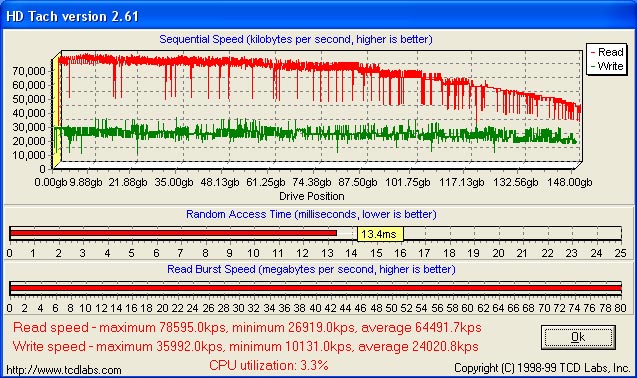Click the red read burst speed bar
This screenshot has width=637, height=378.
click(316, 288)
